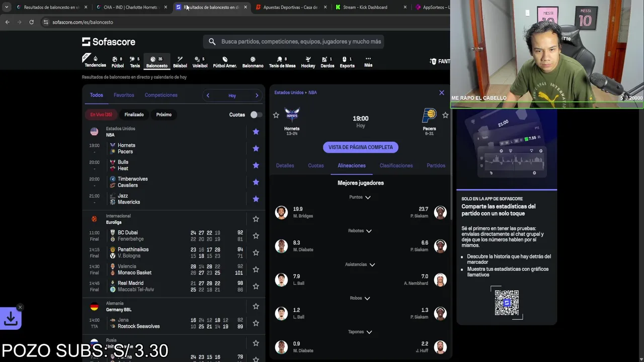Toggle favorite star for Euroliga

[x=256, y=219]
